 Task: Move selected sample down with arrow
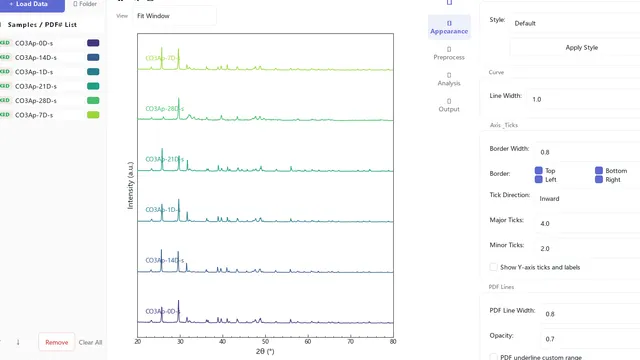point(18,342)
